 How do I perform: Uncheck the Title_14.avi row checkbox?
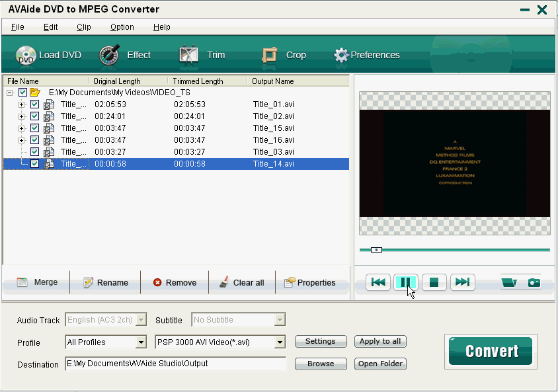[x=35, y=164]
